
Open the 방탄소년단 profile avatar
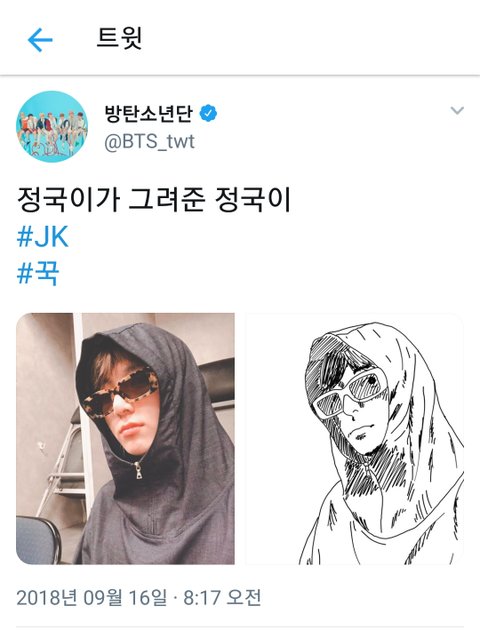[x=51, y=127]
